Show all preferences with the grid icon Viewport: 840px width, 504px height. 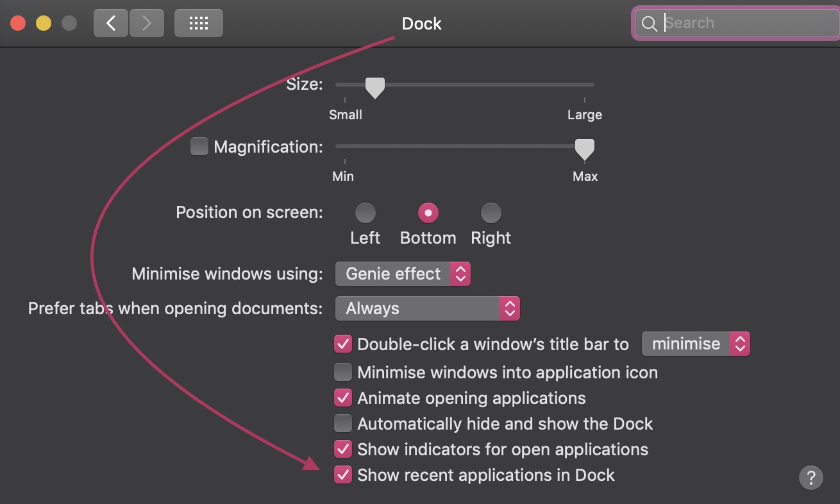coord(199,23)
